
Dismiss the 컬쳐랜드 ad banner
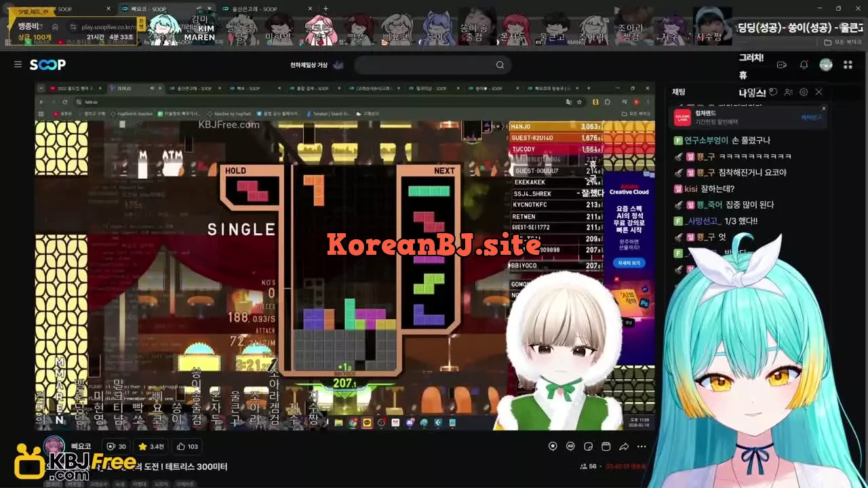click(824, 108)
